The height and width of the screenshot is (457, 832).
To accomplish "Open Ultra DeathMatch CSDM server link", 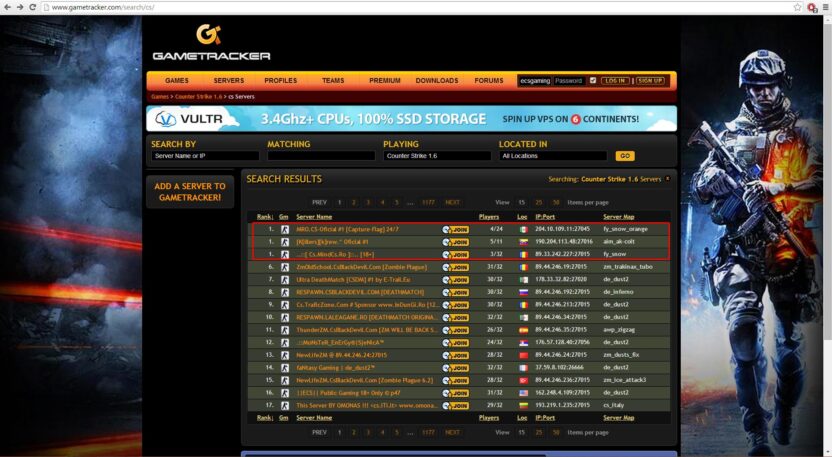I will [353, 280].
